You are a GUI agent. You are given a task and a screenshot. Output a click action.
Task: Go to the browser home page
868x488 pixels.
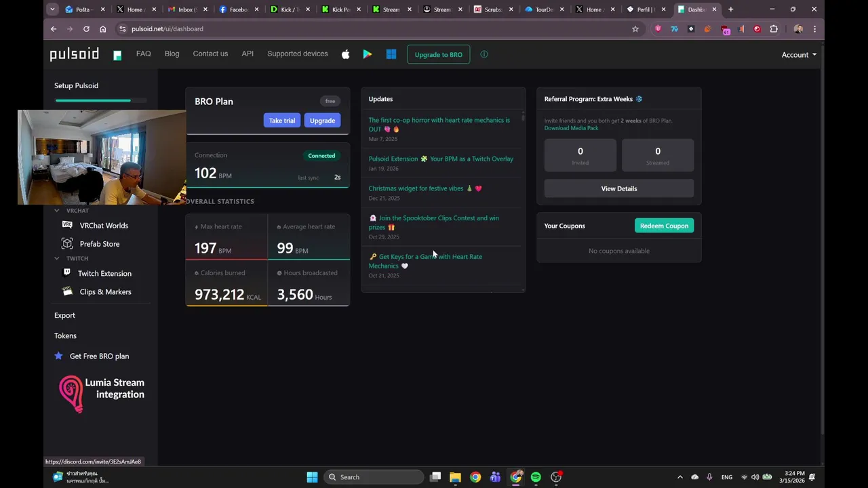tap(102, 29)
